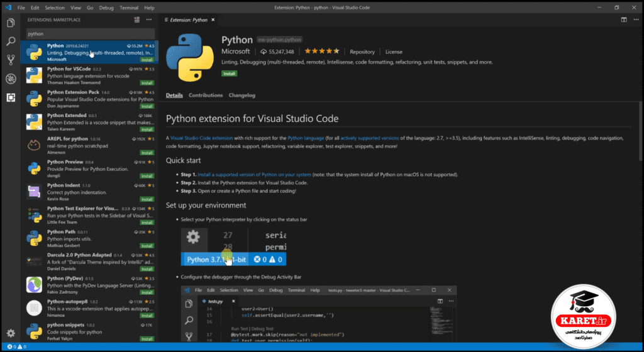The image size is (644, 352).
Task: Open the View menu
Action: coord(75,8)
